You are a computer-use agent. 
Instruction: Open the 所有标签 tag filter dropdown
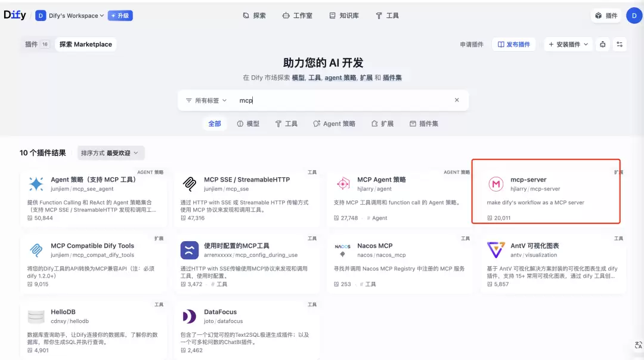pos(206,100)
